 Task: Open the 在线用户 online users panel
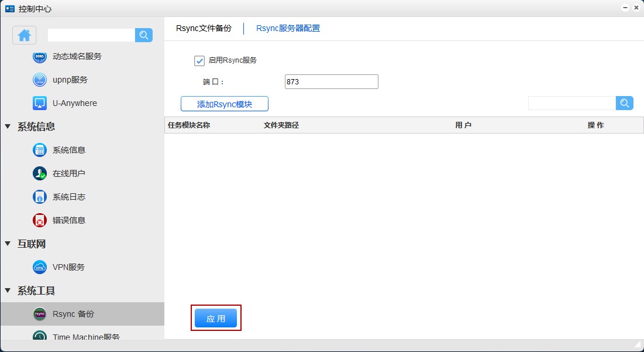coord(39,173)
